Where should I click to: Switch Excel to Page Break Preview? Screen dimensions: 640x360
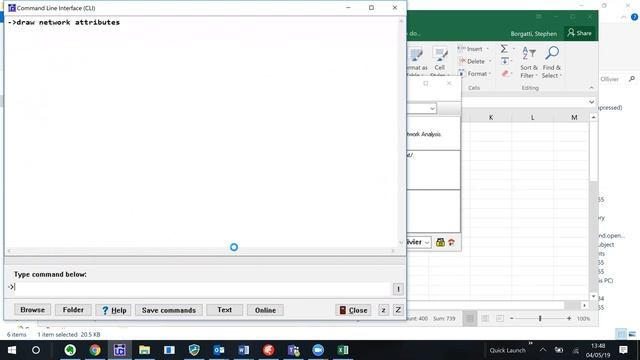pos(500,318)
